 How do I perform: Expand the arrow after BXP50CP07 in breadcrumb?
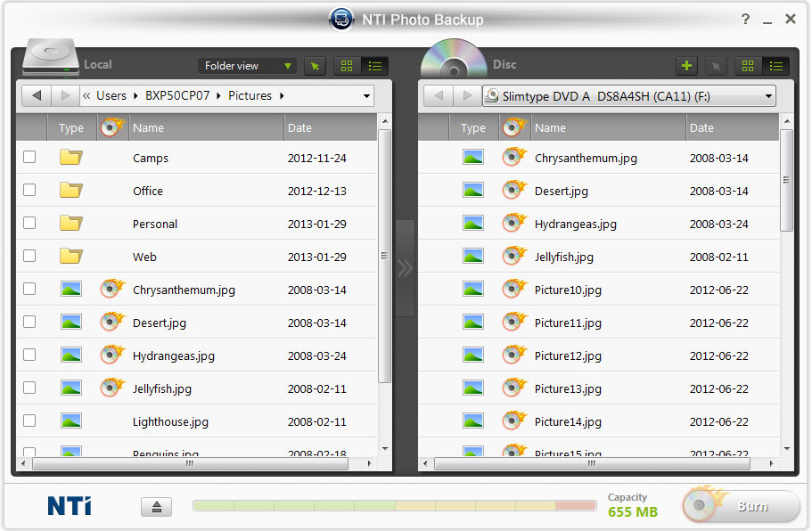point(218,96)
